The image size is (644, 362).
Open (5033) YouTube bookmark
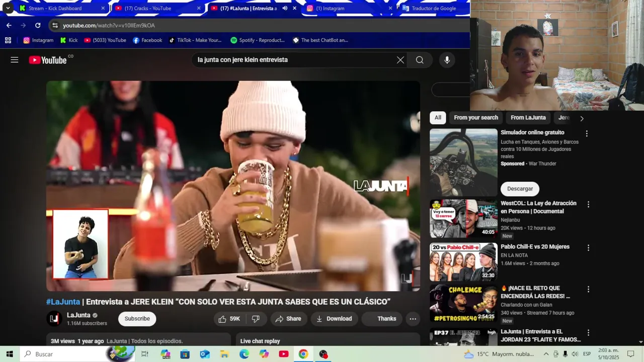(105, 40)
